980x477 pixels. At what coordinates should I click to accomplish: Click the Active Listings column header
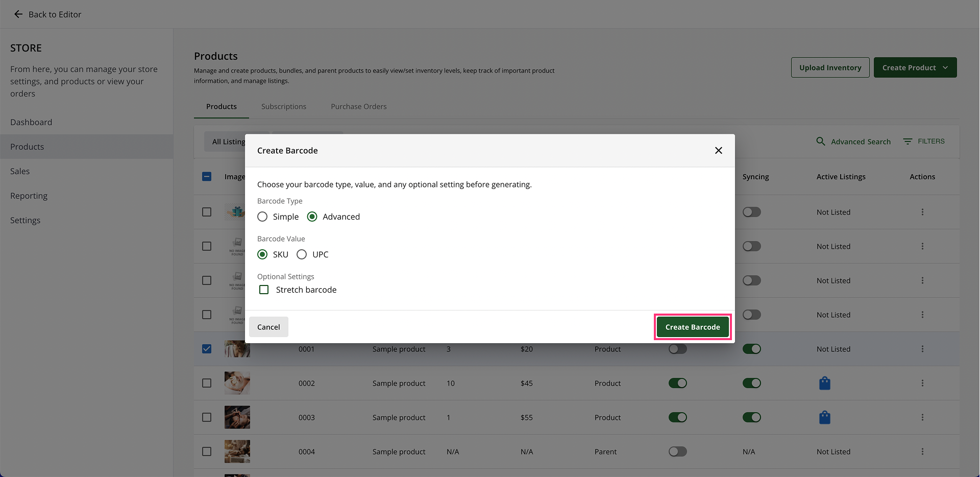(x=841, y=177)
